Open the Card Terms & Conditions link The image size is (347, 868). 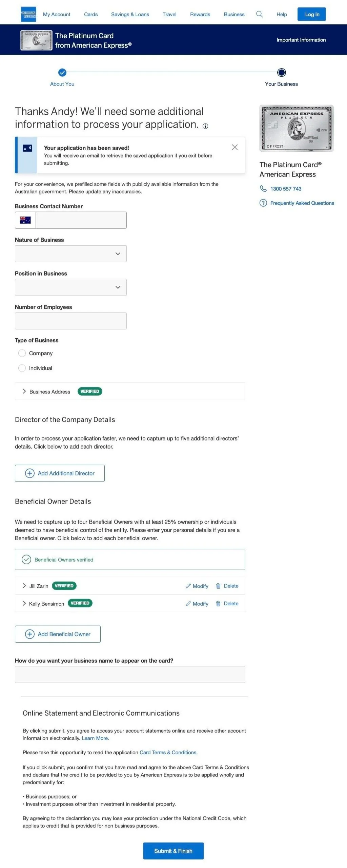click(x=168, y=753)
